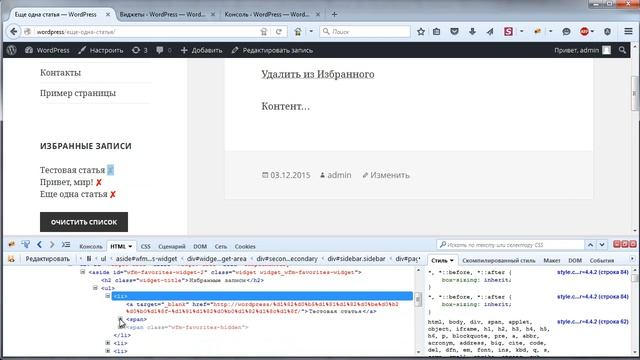Collapse the selected li node
This screenshot has width=640, height=360.
(x=108, y=296)
